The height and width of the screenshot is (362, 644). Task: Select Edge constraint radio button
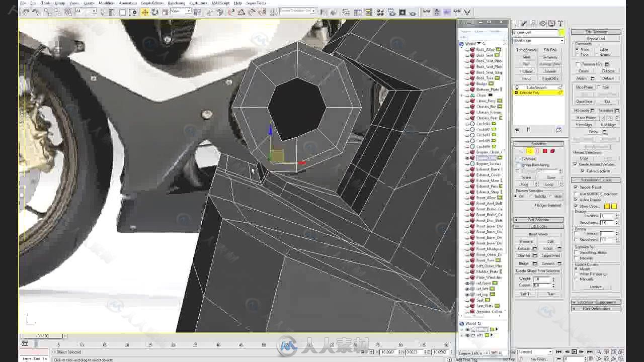(597, 49)
